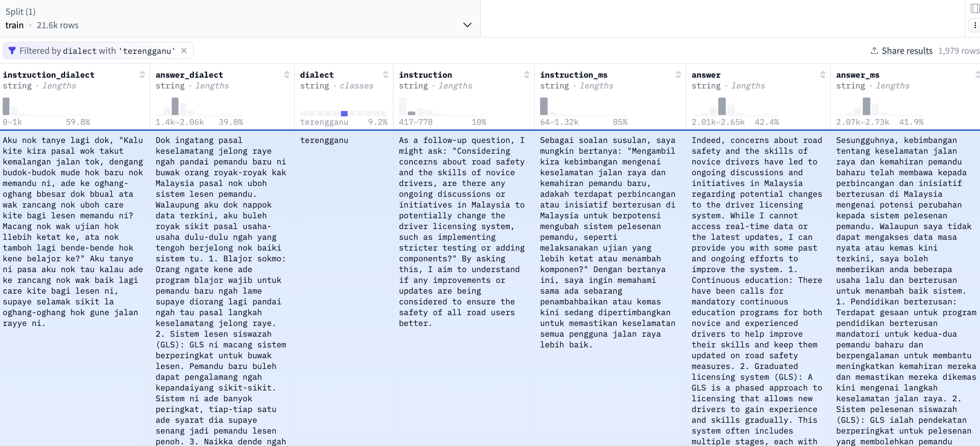Click the '42.4%' value under answer
The width and height of the screenshot is (980, 446).
pyautogui.click(x=767, y=122)
